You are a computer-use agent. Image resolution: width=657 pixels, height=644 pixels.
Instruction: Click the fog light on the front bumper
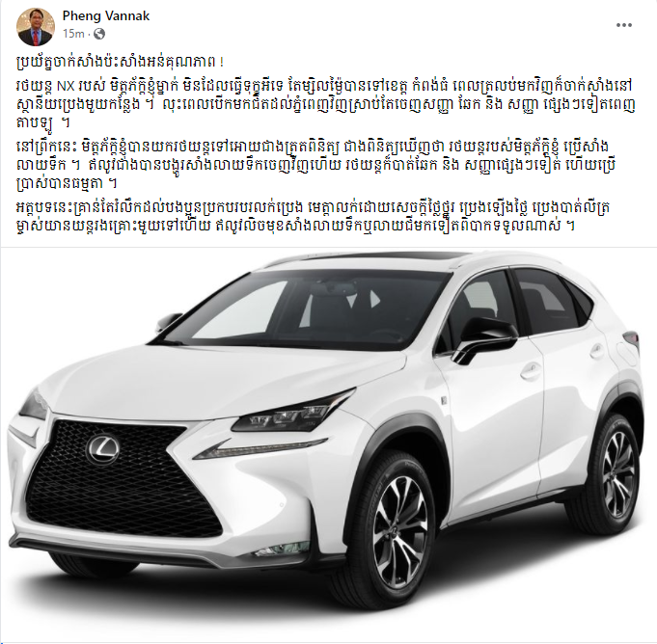(282, 549)
